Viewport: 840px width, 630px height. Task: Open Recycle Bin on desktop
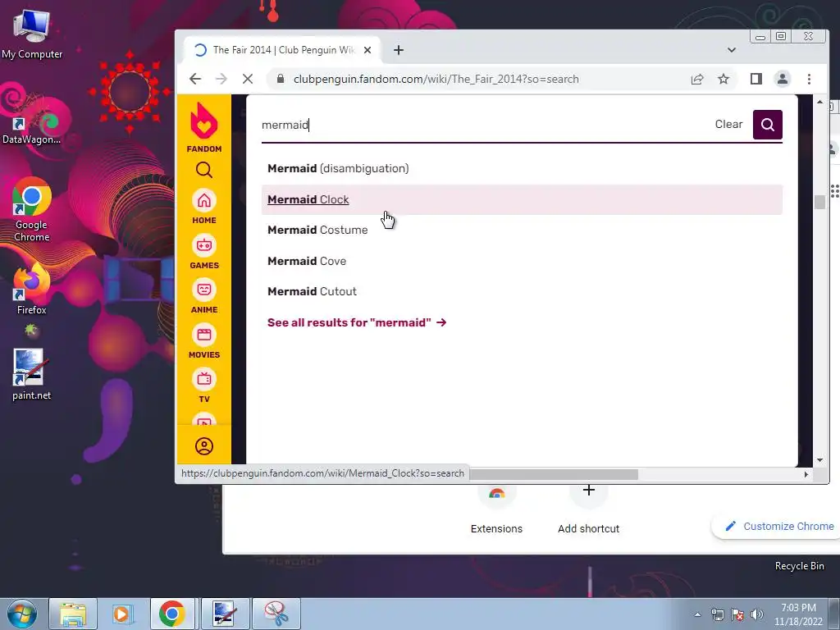point(799,566)
